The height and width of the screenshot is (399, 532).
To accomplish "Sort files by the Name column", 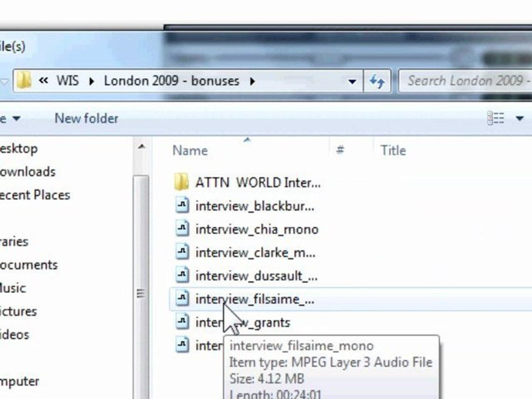I will pos(190,150).
